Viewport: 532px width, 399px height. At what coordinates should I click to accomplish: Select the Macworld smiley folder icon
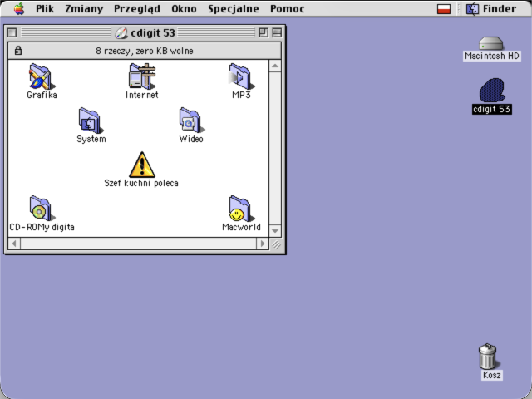tap(242, 209)
